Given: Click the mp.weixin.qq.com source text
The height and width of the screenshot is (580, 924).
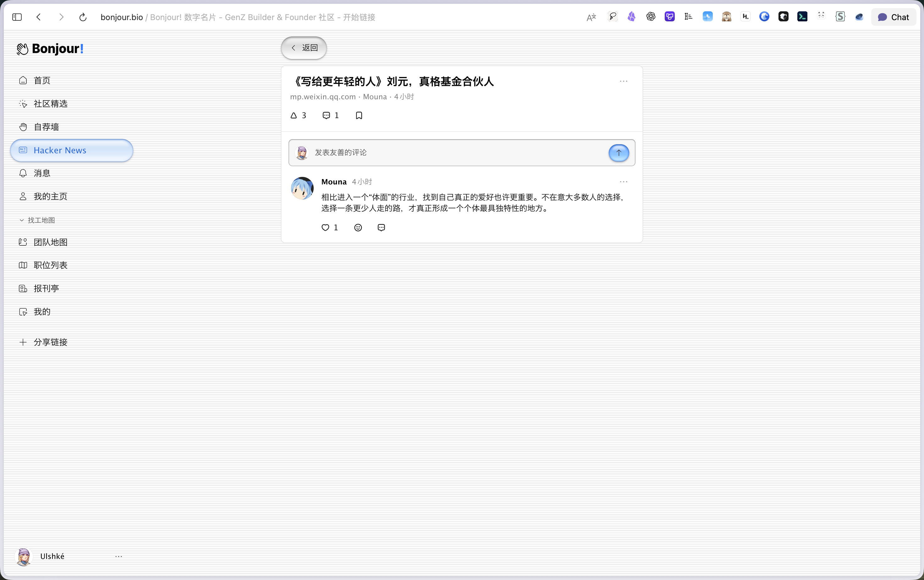Looking at the screenshot, I should tap(323, 97).
